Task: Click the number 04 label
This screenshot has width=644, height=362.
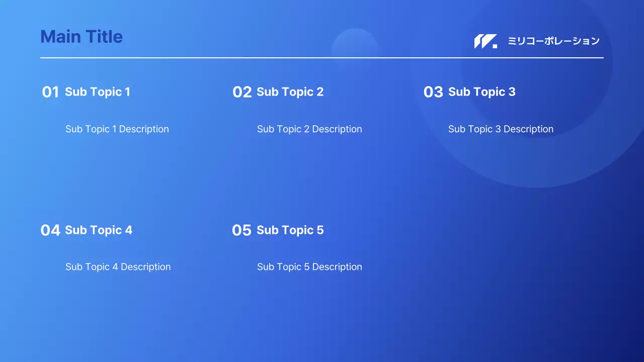Action: (x=50, y=230)
